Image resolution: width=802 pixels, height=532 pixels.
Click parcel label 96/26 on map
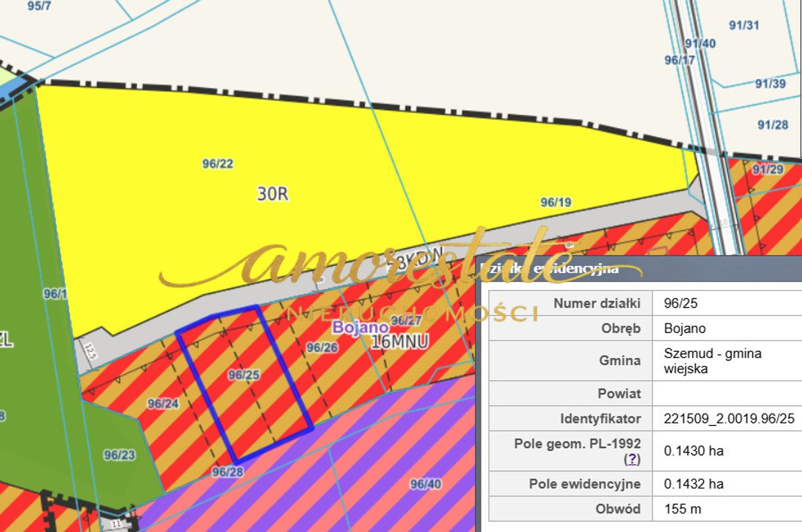click(x=322, y=348)
